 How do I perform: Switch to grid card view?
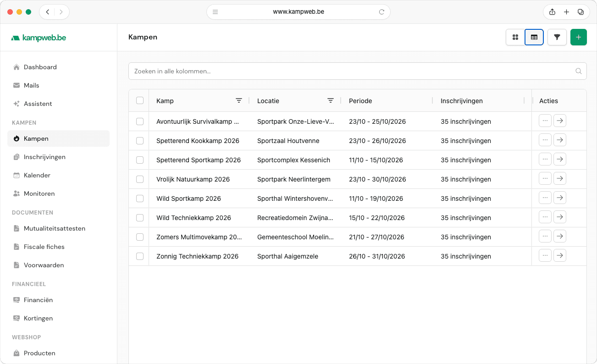(515, 37)
